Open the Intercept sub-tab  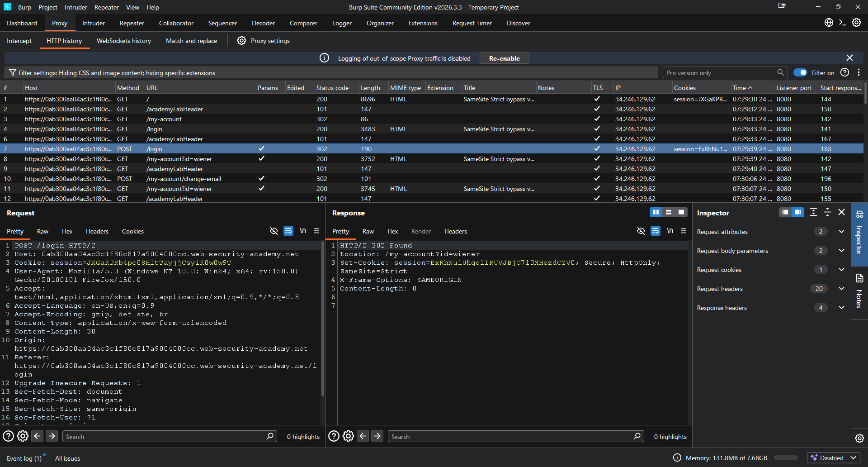click(19, 41)
